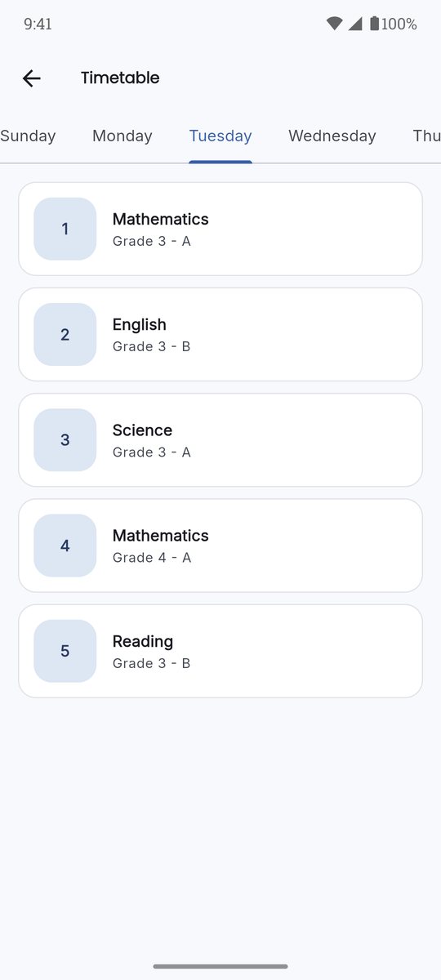Switch to the Wednesday tab
This screenshot has height=980, width=441.
point(332,136)
